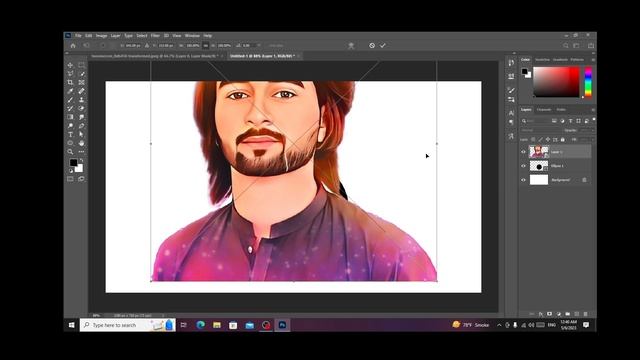Screen dimensions: 640x360
Task: Click the Home icon in options bar
Action: point(73,46)
